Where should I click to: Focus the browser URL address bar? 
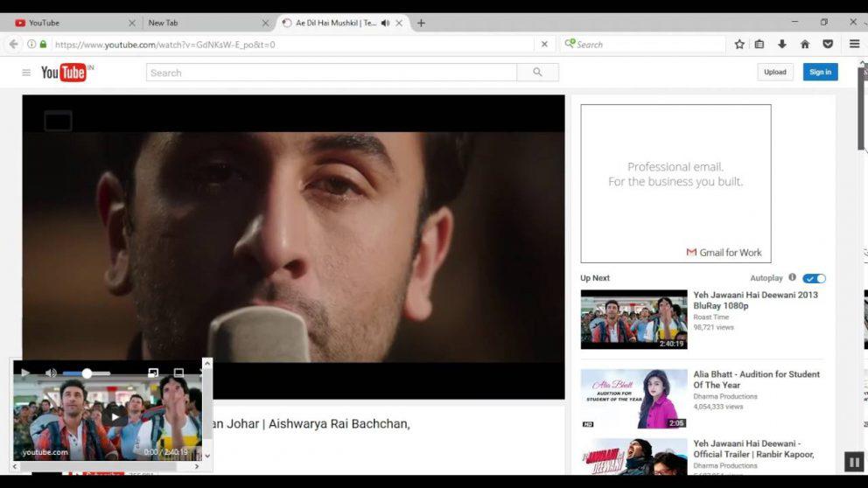click(293, 45)
